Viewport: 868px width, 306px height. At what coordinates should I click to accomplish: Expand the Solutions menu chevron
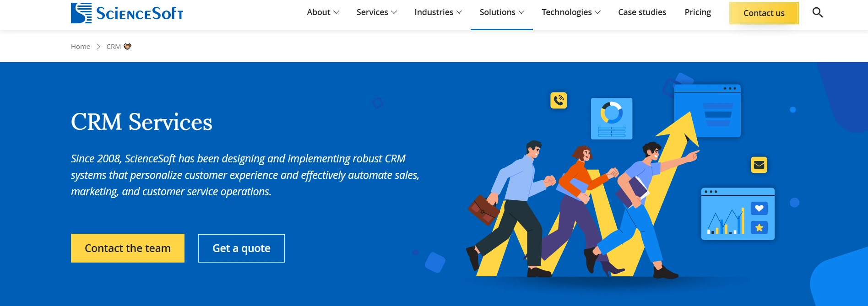[521, 12]
